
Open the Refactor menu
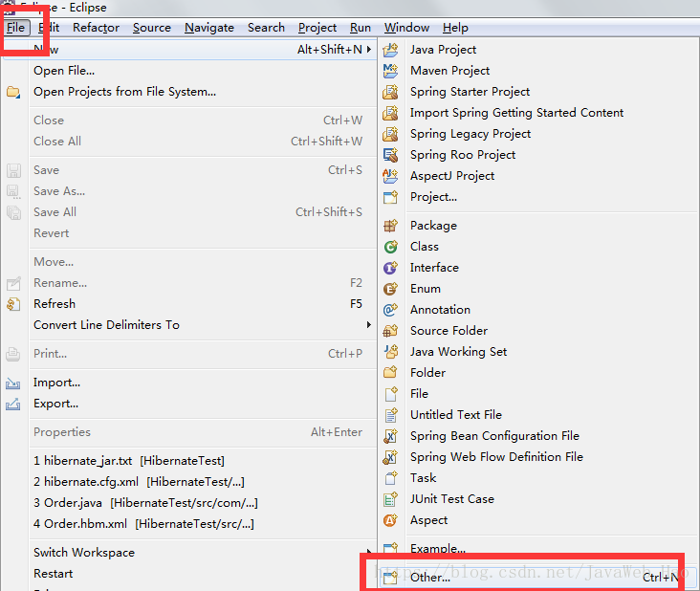pyautogui.click(x=96, y=28)
